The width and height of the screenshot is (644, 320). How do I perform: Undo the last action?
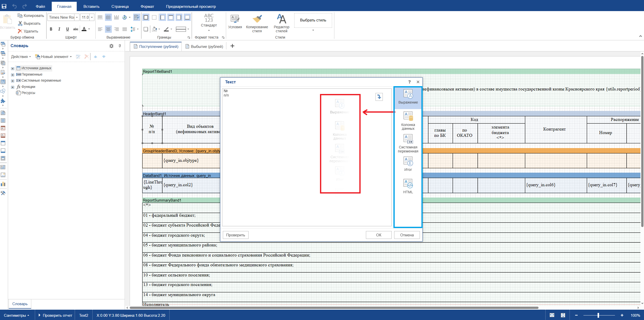(x=14, y=6)
